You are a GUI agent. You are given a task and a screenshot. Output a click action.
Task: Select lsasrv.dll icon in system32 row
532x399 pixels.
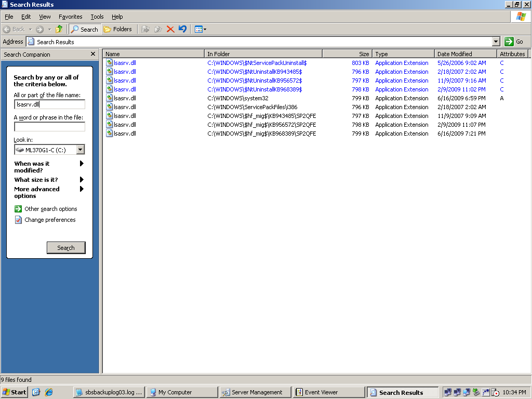(x=109, y=98)
